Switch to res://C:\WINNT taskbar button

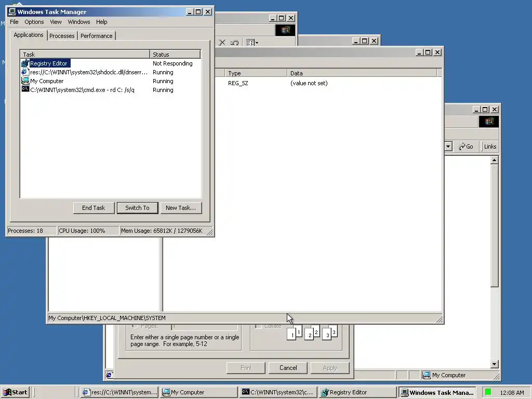120,392
